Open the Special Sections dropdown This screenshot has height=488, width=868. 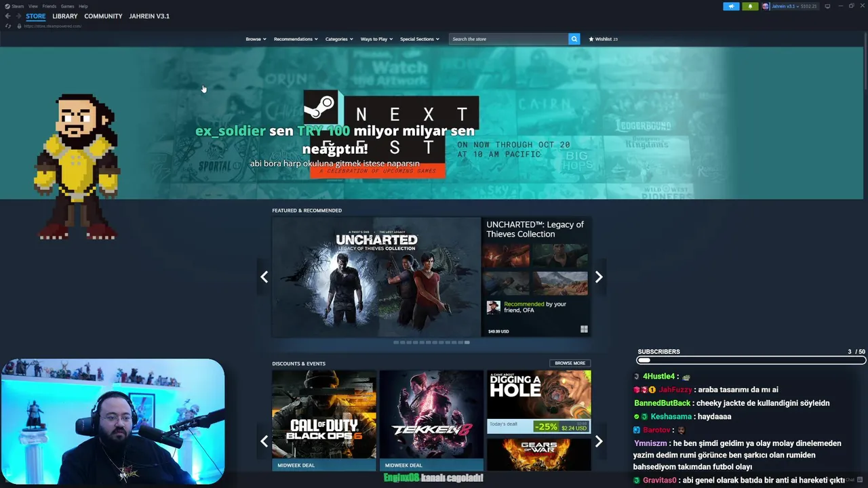coord(420,39)
